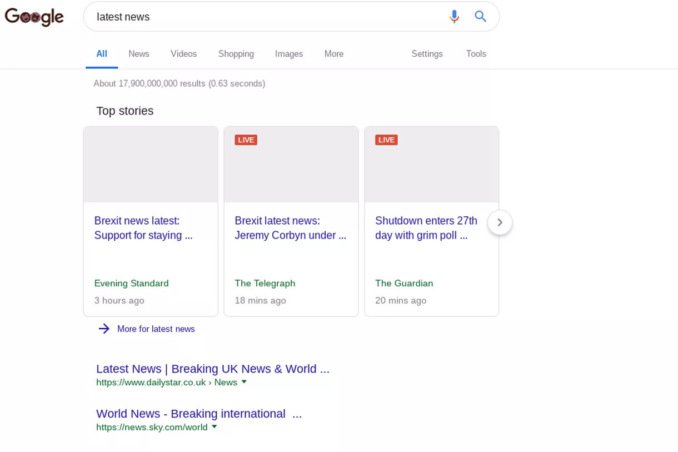Click the arrow icon beside More for latest news
The height and width of the screenshot is (452, 678).
pos(104,329)
